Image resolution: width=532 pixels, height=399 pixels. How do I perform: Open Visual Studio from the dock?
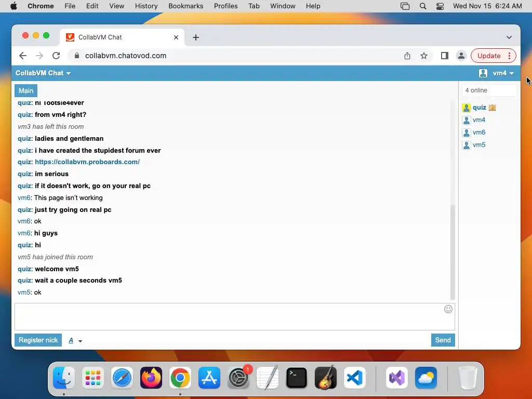(x=396, y=378)
